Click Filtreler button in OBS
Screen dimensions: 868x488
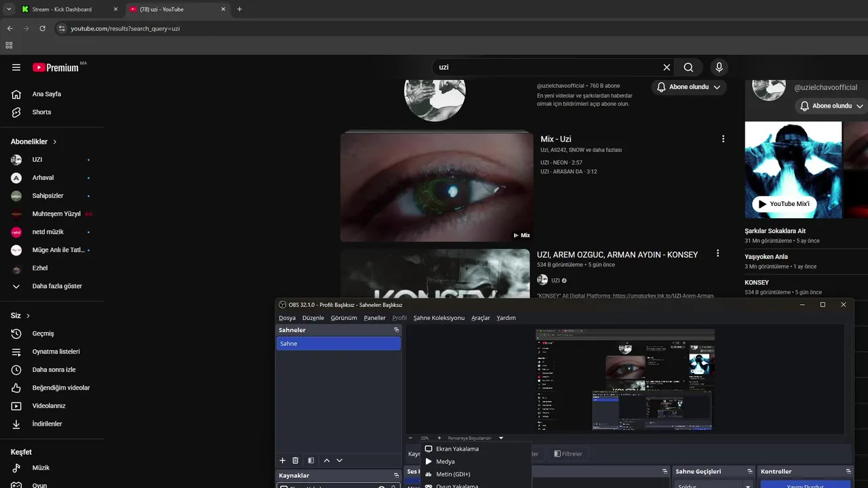pyautogui.click(x=568, y=454)
